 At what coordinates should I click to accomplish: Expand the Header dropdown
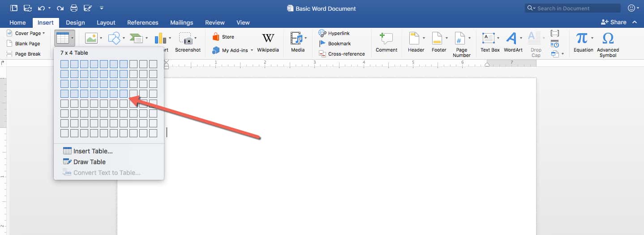point(424,39)
